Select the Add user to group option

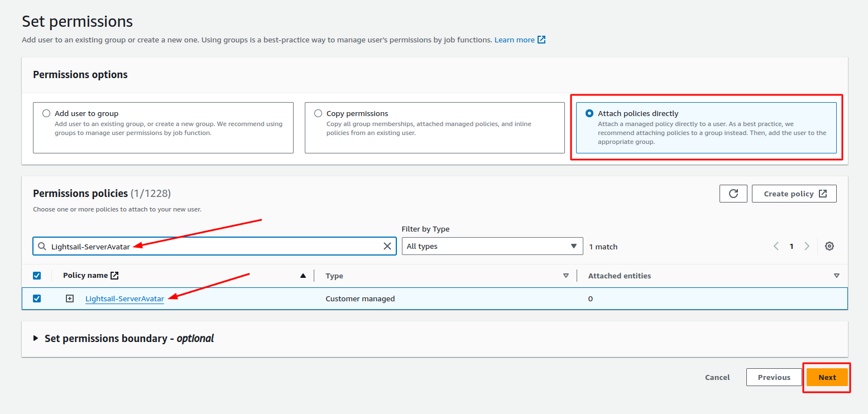[46, 113]
